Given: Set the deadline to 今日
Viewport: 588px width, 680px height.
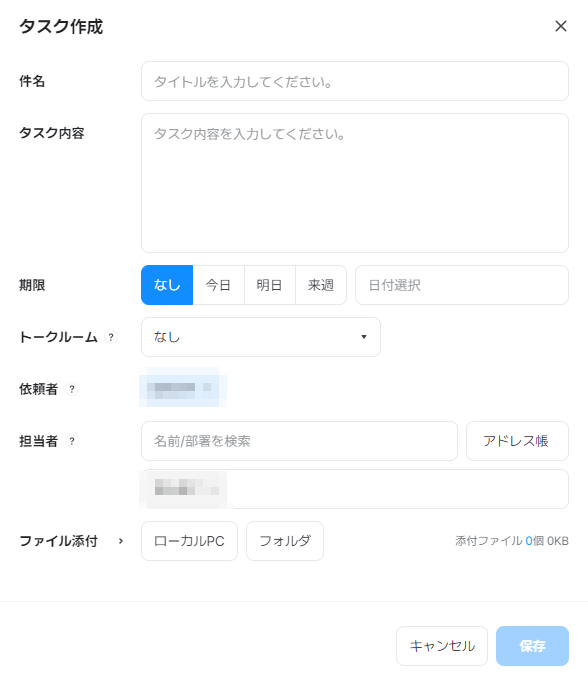Looking at the screenshot, I should click(x=219, y=285).
